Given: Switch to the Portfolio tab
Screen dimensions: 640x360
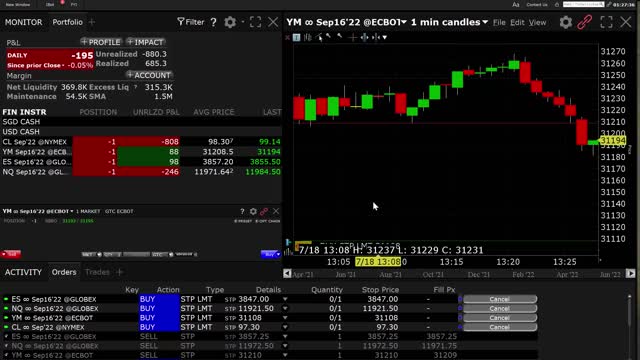Looking at the screenshot, I should (x=67, y=22).
